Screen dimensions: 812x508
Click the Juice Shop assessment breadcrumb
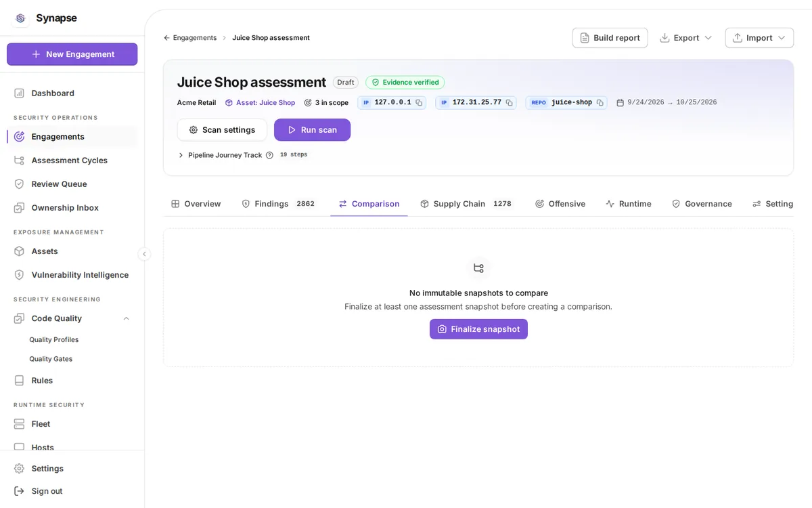271,38
